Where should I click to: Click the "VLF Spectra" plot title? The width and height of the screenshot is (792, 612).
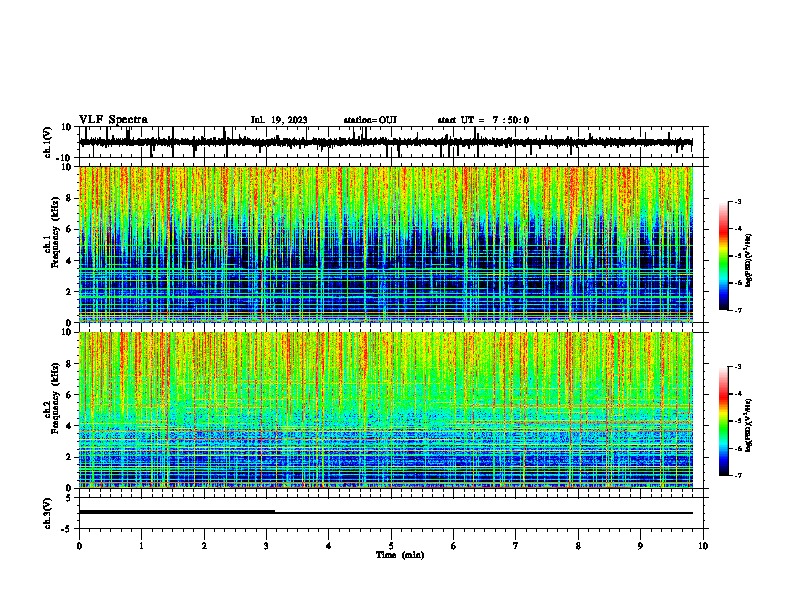pyautogui.click(x=113, y=120)
